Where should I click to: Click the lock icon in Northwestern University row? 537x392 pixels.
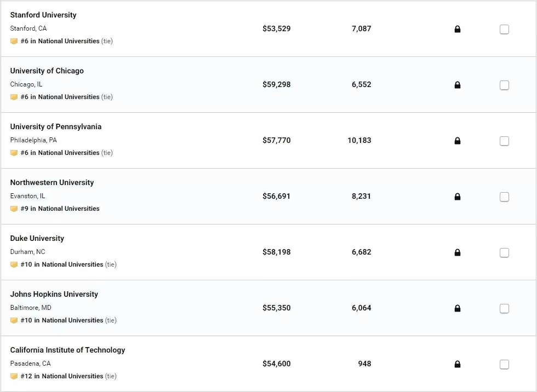458,197
